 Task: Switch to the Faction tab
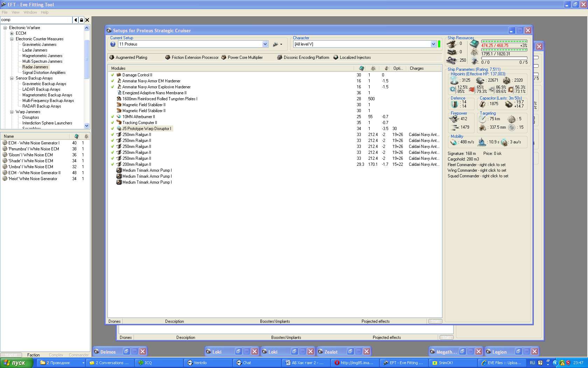(33, 355)
